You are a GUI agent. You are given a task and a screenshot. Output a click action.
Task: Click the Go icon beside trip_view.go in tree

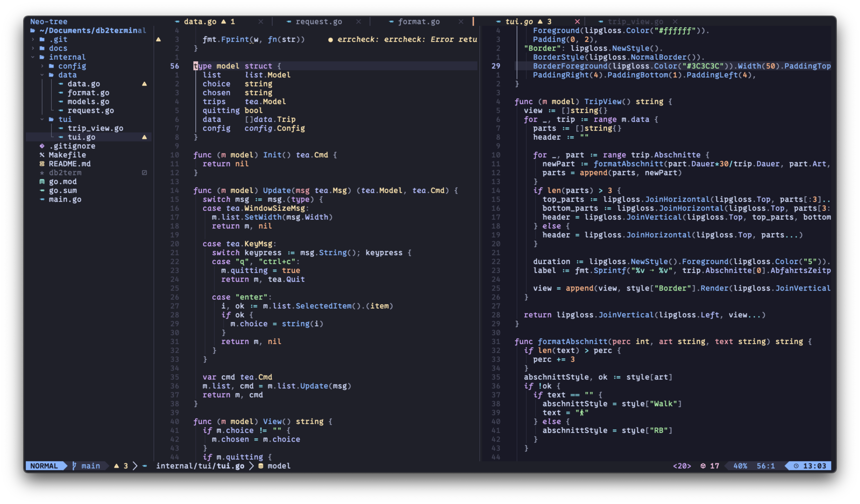click(x=61, y=128)
